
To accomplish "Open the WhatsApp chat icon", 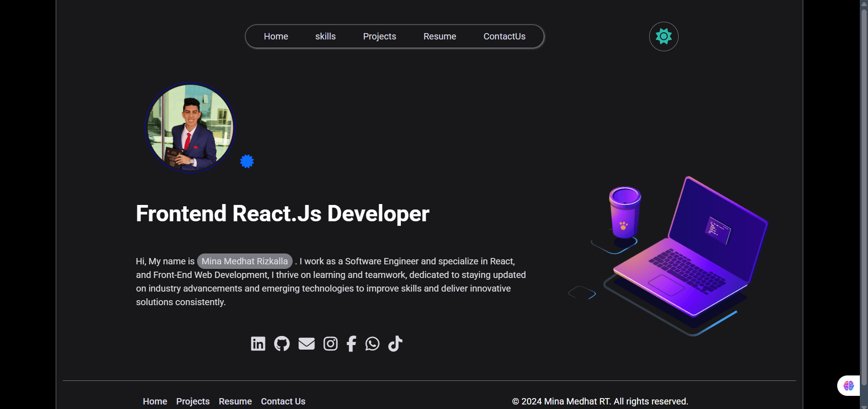I will [372, 344].
